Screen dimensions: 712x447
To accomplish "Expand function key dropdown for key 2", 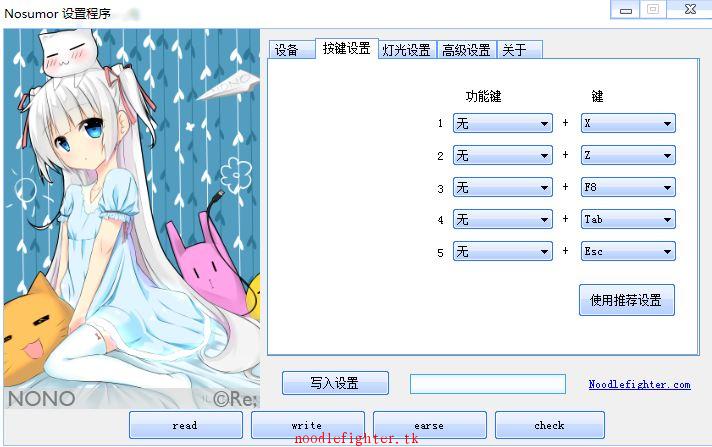I will pyautogui.click(x=503, y=155).
